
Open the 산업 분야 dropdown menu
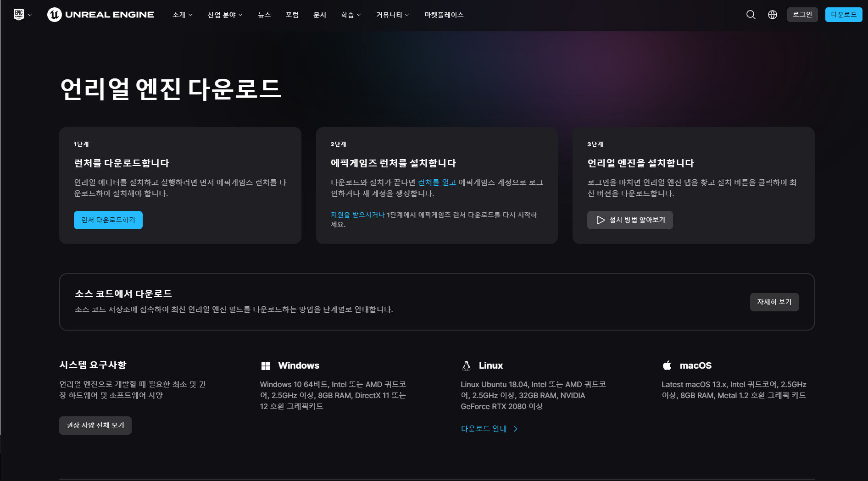click(x=225, y=15)
